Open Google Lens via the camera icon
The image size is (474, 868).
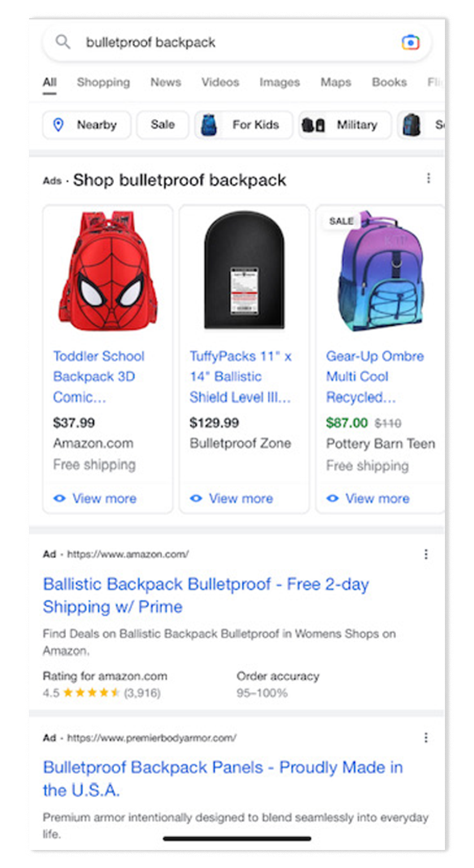click(x=409, y=42)
